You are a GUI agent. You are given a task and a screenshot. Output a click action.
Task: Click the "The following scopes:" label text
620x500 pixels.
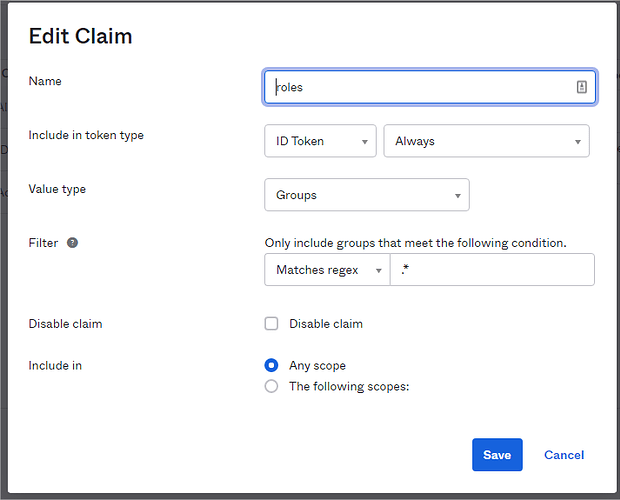click(x=349, y=386)
